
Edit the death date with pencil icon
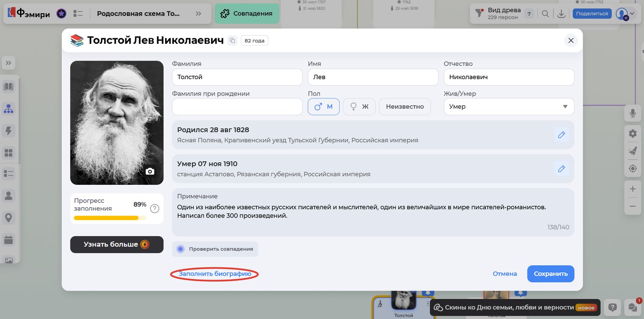[x=562, y=169]
